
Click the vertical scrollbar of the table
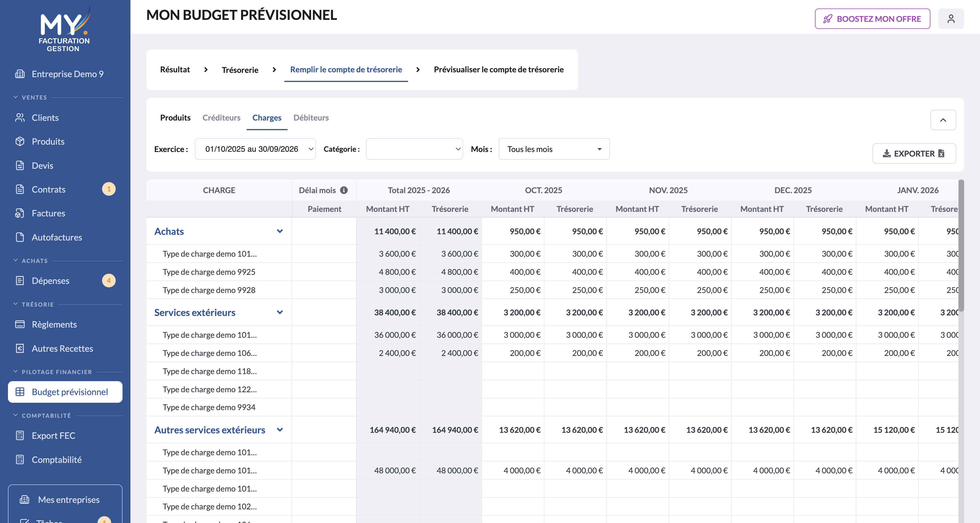[x=961, y=246]
